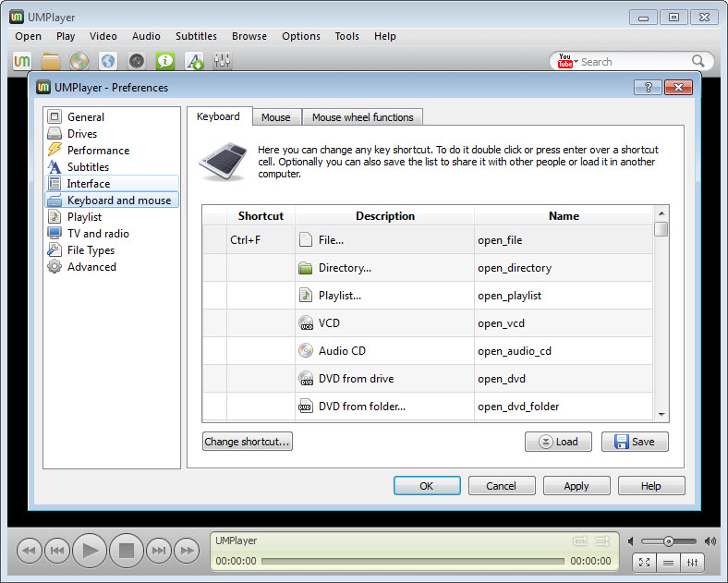
Task: Open the Open menu
Action: tap(28, 36)
